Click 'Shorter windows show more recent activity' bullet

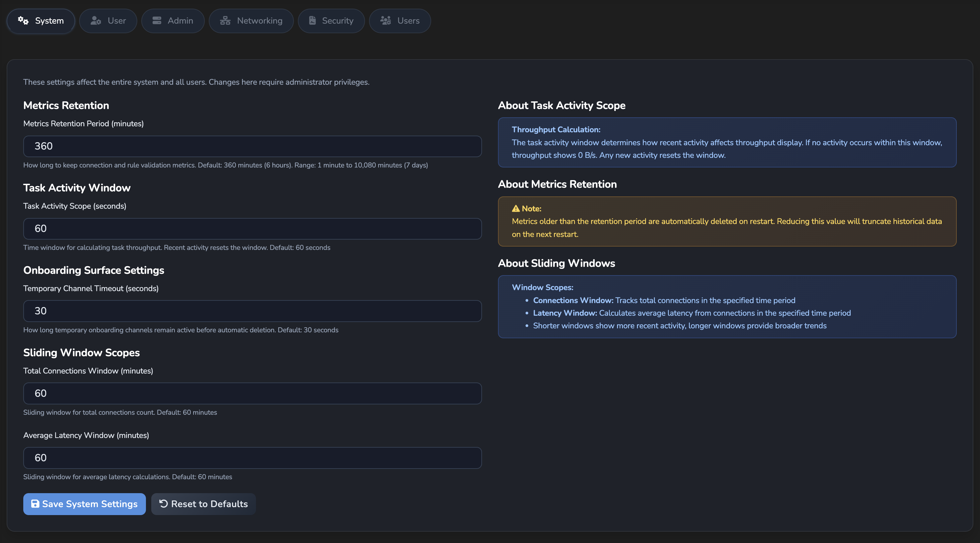[x=679, y=326]
